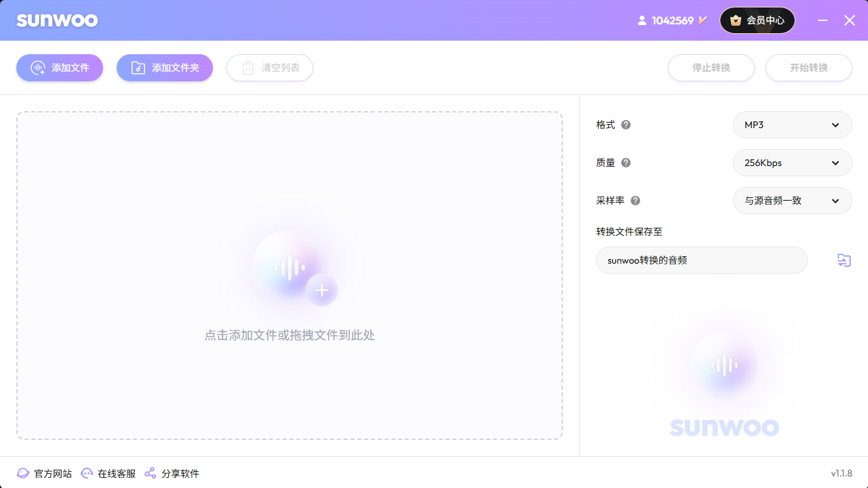Image resolution: width=868 pixels, height=488 pixels.
Task: Open the 会员中心 member center
Action: [757, 20]
